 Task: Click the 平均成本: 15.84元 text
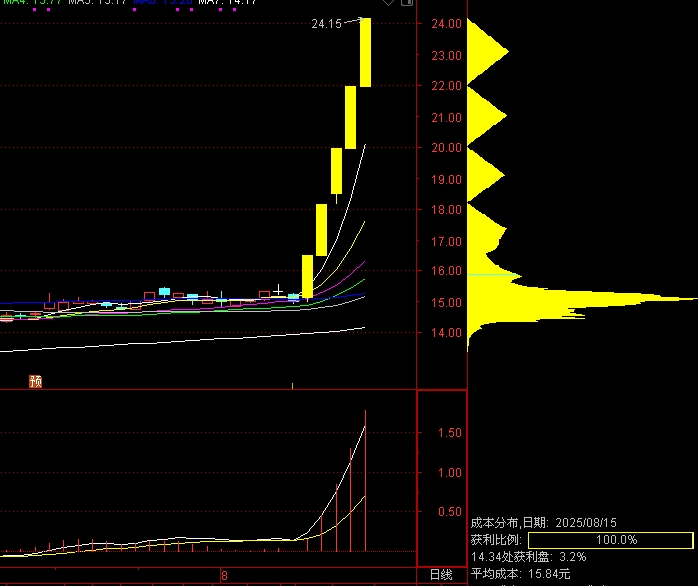[x=520, y=574]
